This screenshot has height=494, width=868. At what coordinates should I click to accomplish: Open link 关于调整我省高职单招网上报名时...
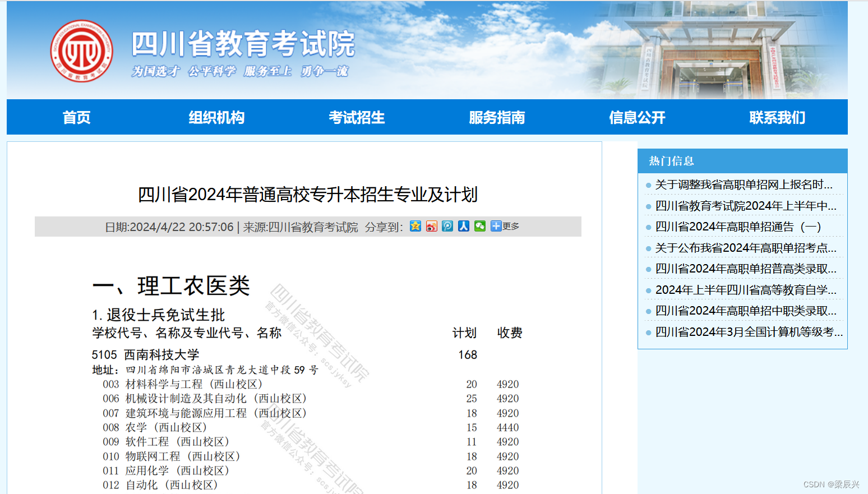click(744, 184)
